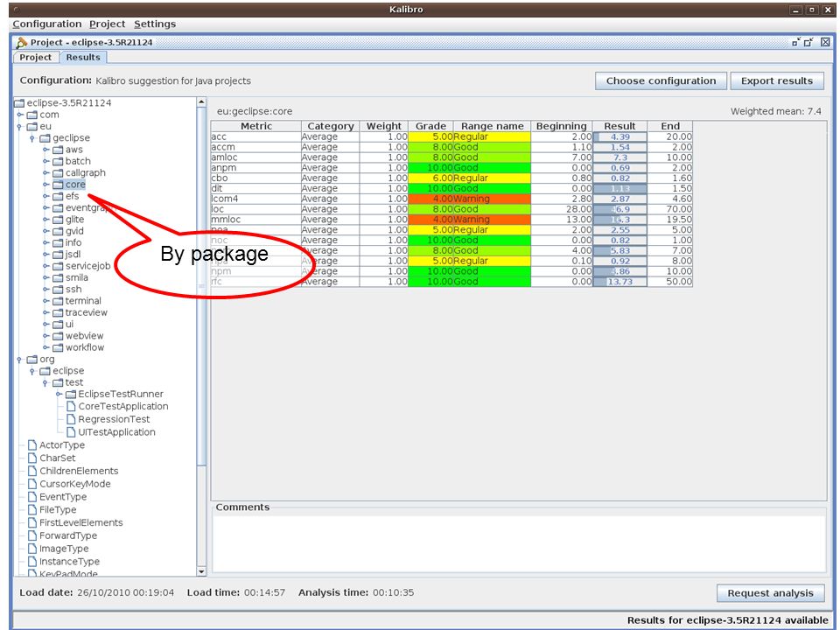Expand the callgraph package node
This screenshot has width=840, height=630.
pos(46,173)
